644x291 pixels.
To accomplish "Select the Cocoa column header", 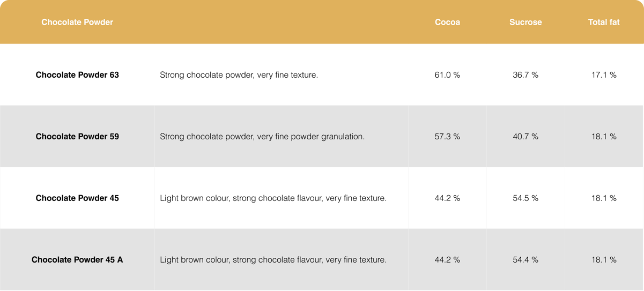I will point(447,22).
